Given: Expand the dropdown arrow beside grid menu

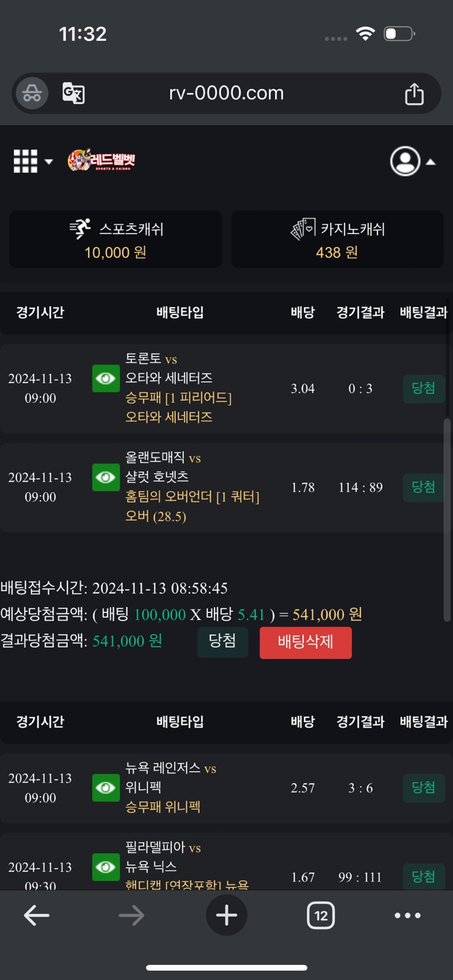Looking at the screenshot, I should (49, 162).
